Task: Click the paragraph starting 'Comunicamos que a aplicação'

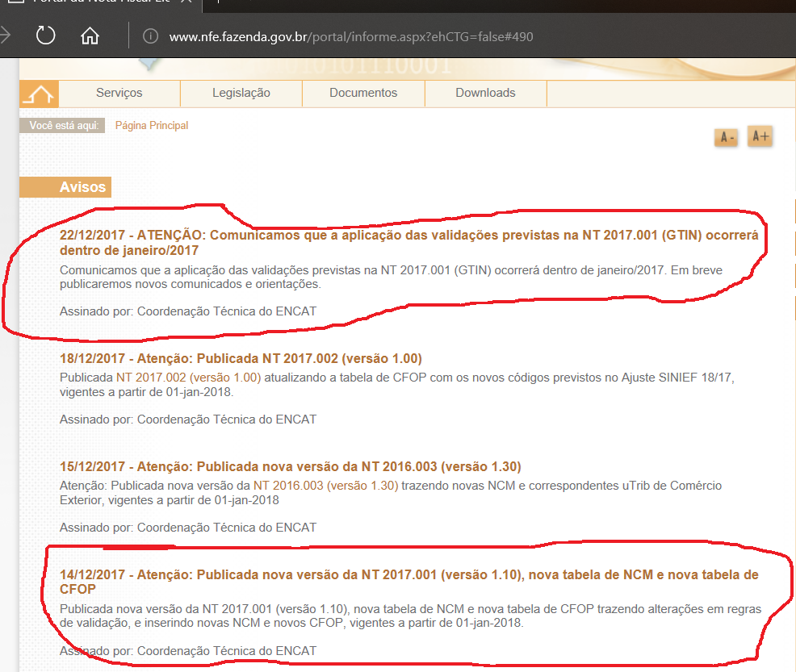Action: click(391, 277)
